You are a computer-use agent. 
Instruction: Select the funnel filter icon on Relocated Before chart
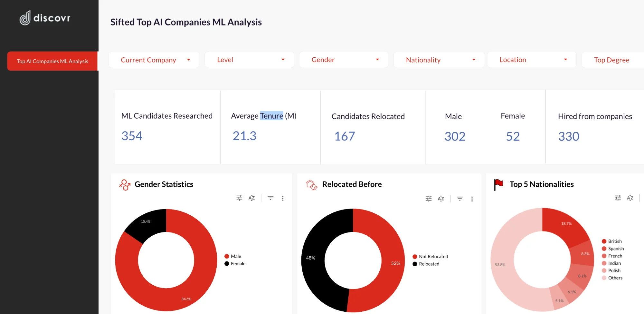460,199
